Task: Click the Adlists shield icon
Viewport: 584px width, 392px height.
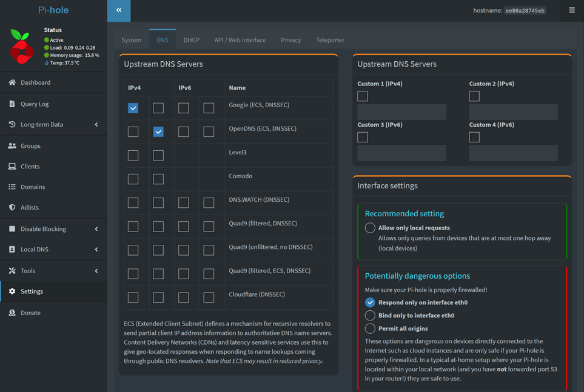Action: point(12,207)
